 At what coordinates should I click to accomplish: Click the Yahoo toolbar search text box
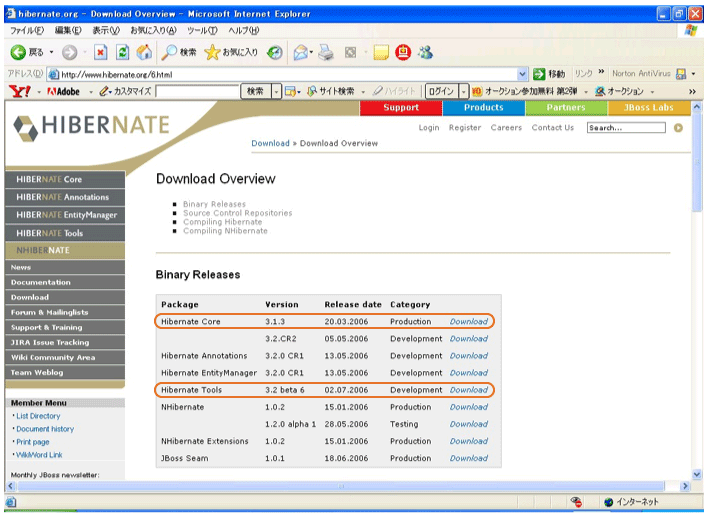[197, 91]
